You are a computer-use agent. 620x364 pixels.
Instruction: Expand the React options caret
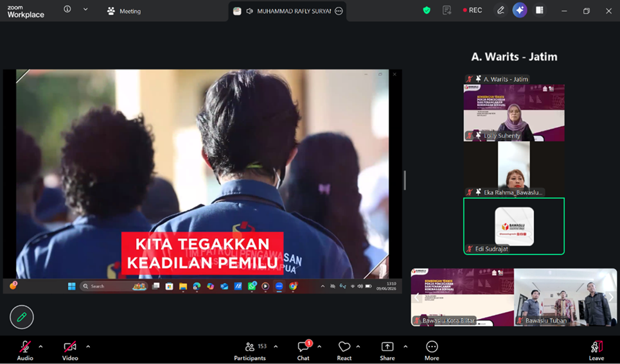pyautogui.click(x=358, y=347)
